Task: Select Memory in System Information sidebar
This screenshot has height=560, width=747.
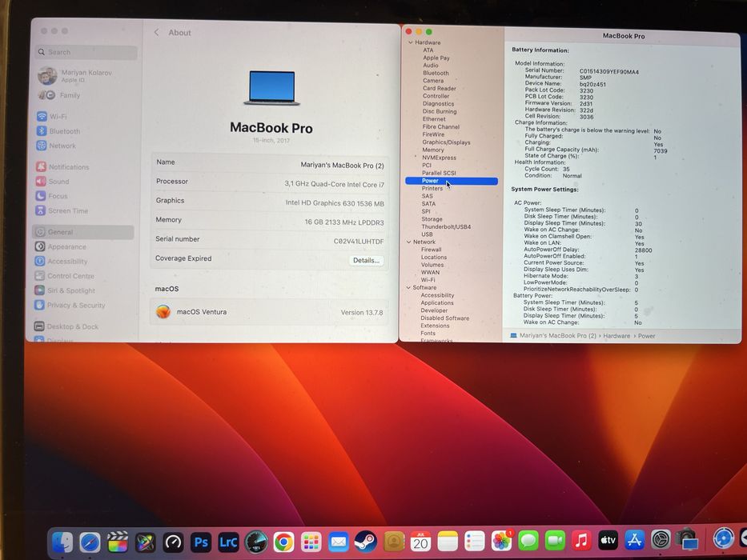Action: click(x=432, y=150)
